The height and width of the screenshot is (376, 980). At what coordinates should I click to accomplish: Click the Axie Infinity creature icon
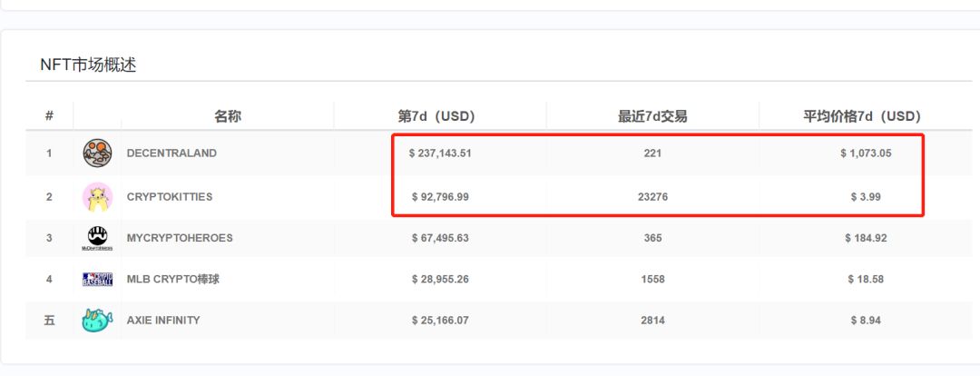(x=97, y=321)
